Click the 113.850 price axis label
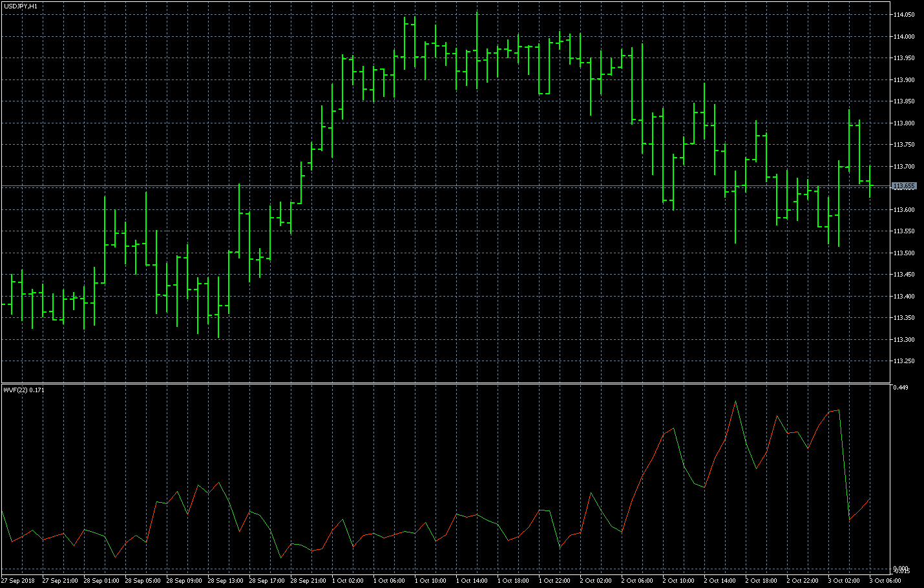 904,101
